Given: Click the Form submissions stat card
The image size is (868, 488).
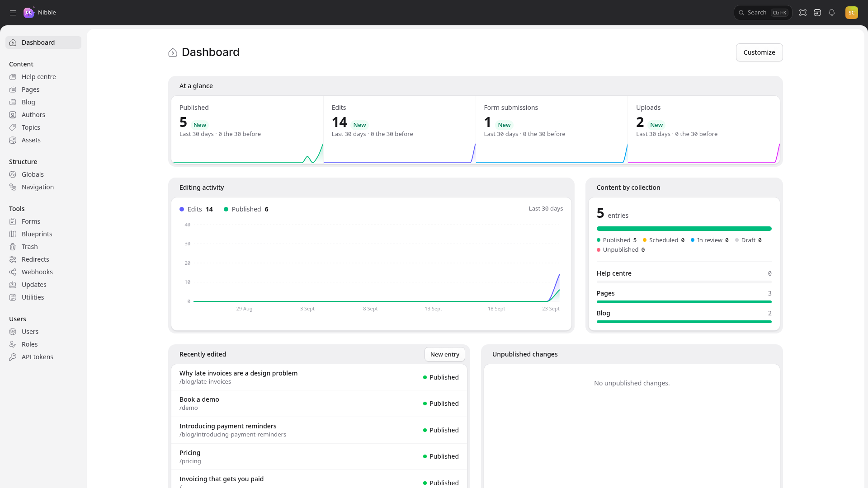Looking at the screenshot, I should pos(552,130).
